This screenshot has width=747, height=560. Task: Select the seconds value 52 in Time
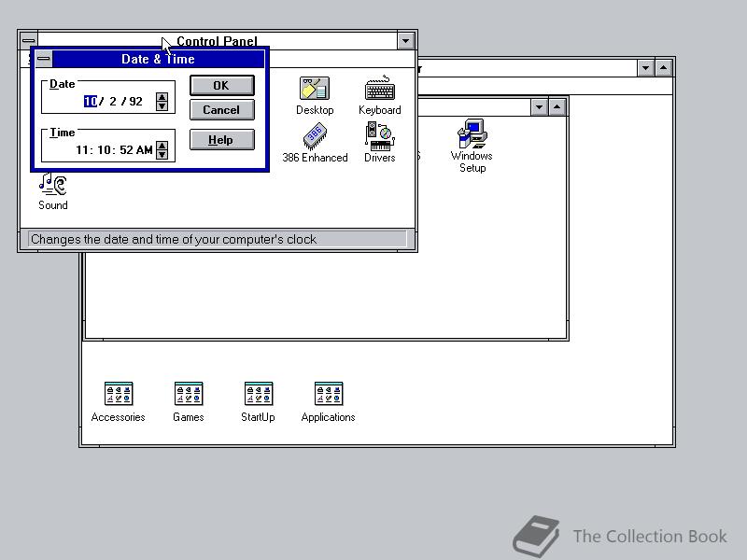tap(126, 150)
